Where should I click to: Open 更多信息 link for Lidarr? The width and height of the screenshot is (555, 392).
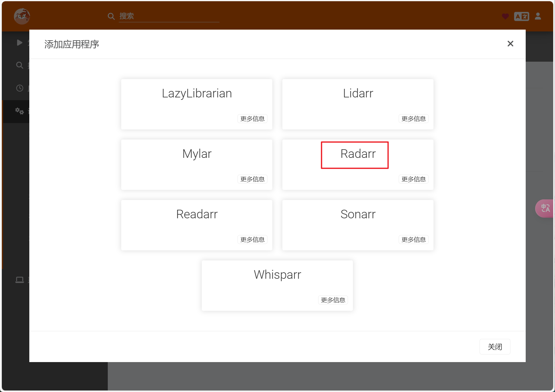coord(414,119)
